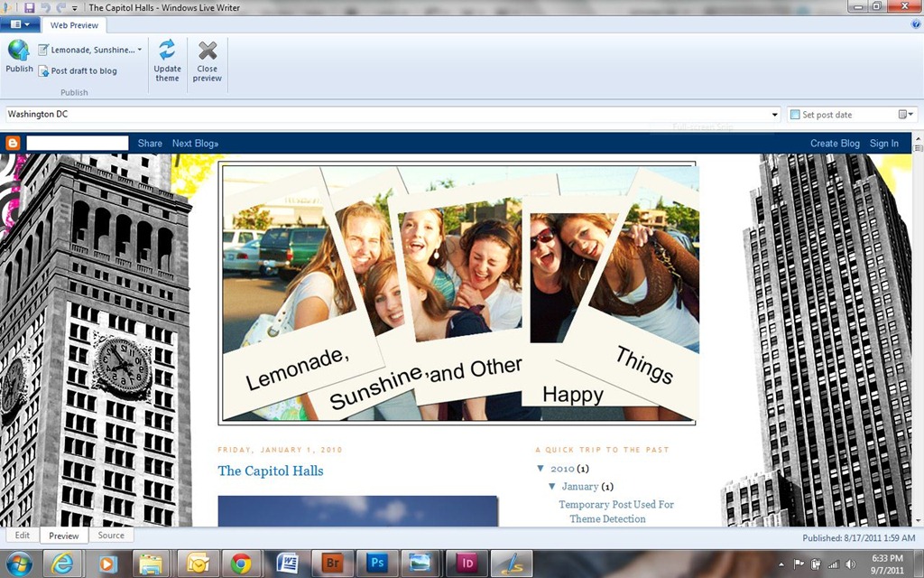924x578 pixels.
Task: Open the photo viewer icon in the taskbar
Action: pos(421,564)
